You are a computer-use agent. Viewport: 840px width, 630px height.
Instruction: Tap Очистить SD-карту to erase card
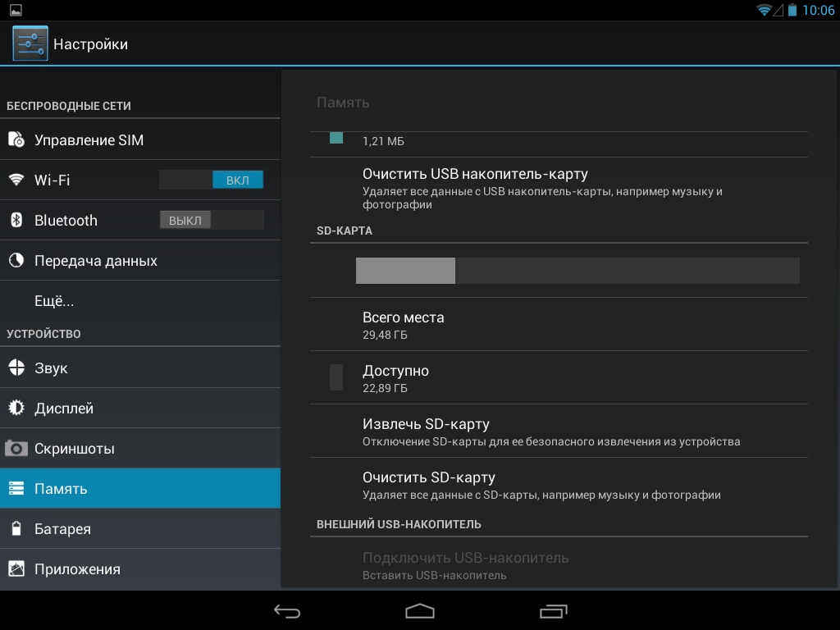(x=429, y=478)
